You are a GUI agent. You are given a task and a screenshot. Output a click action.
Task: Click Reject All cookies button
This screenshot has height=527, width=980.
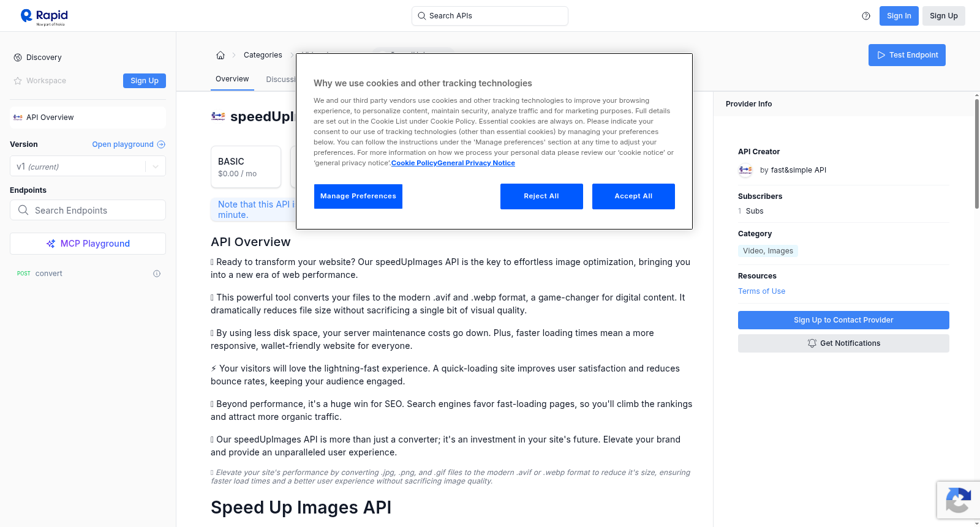(x=541, y=196)
